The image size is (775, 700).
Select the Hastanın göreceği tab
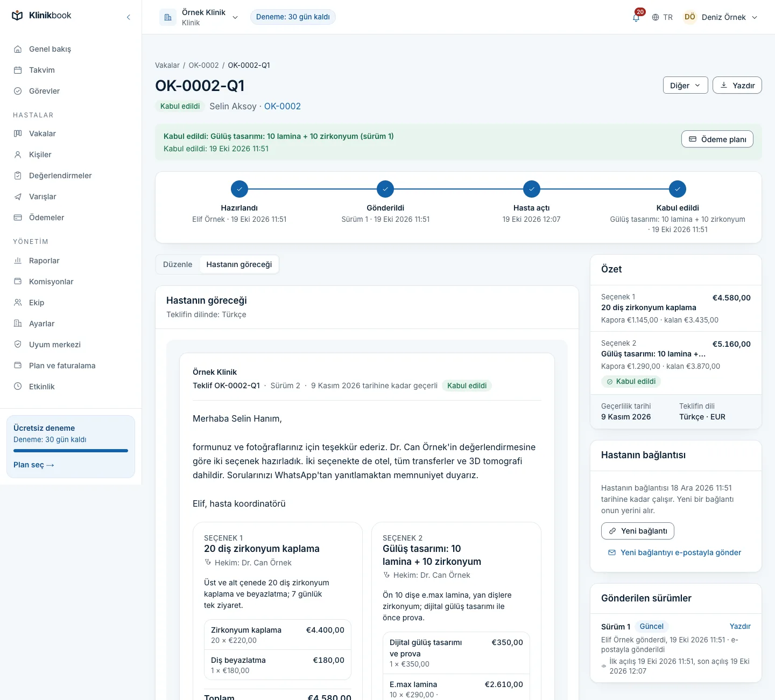tap(239, 264)
